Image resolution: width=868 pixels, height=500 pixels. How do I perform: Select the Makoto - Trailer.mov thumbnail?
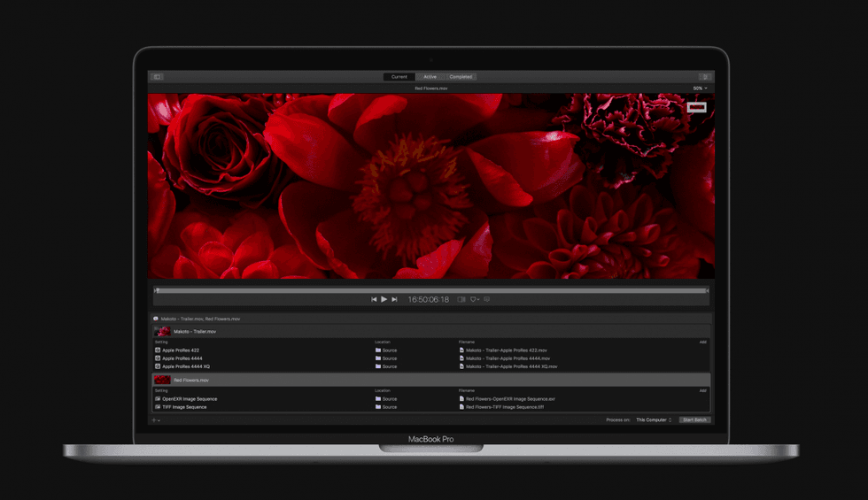[162, 331]
